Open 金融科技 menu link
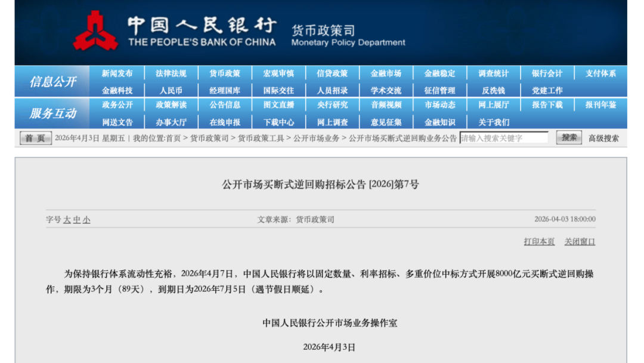 pyautogui.click(x=117, y=90)
